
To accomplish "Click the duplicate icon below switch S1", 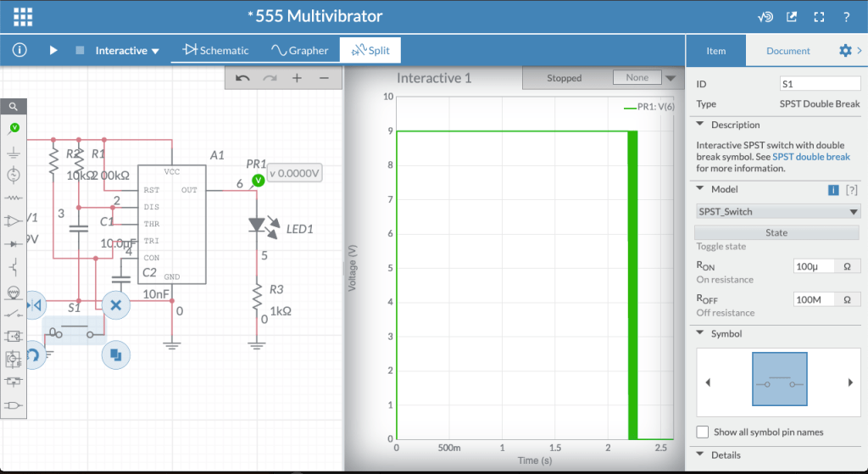I will coord(116,354).
